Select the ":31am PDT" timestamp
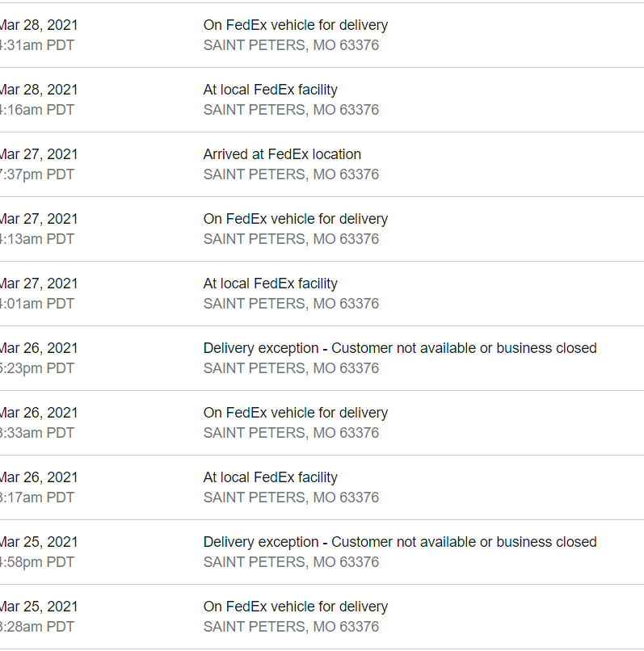Image resolution: width=644 pixels, height=651 pixels. [x=37, y=45]
